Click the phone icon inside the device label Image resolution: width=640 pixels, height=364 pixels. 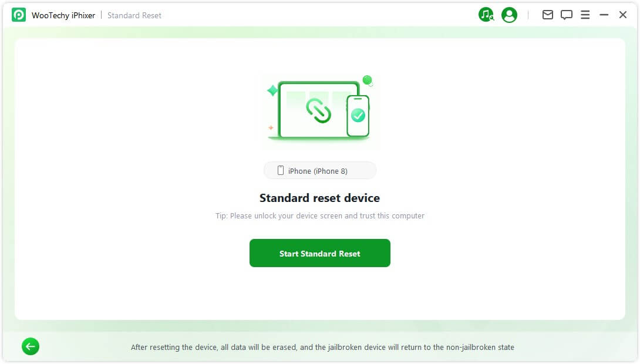[282, 170]
